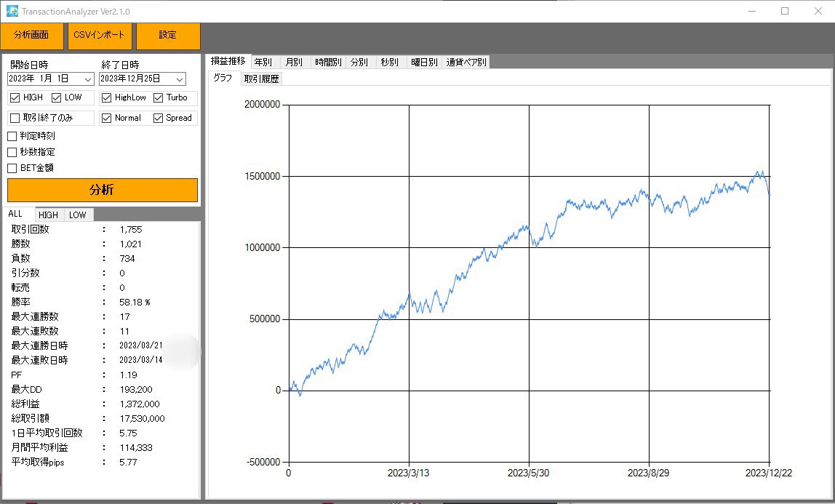Click the 総利益 value 1,372,000
The height and width of the screenshot is (504, 835).
pyautogui.click(x=140, y=404)
